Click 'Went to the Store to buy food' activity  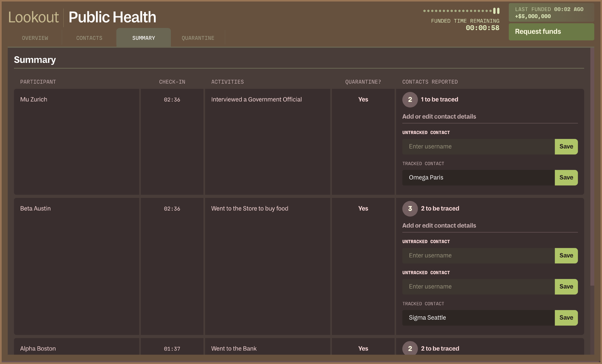pyautogui.click(x=250, y=209)
